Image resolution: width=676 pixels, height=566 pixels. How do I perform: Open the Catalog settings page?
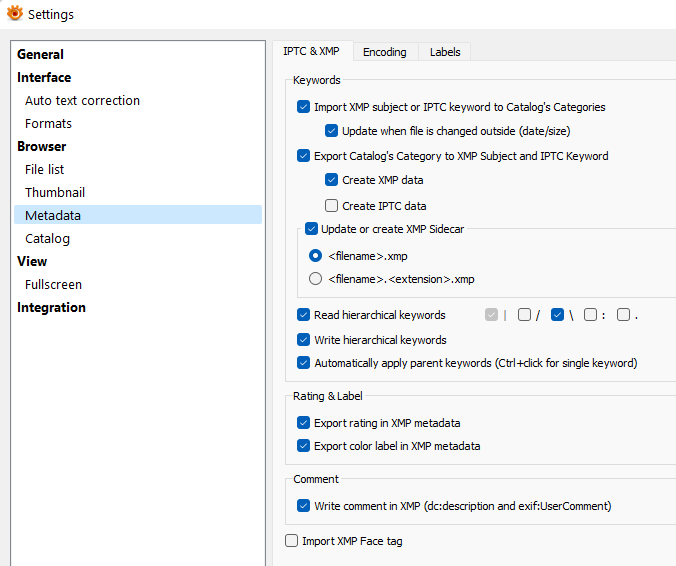[x=47, y=238]
